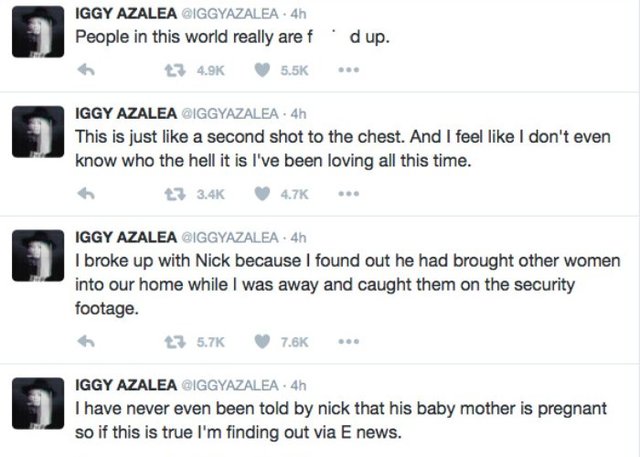Image resolution: width=640 pixels, height=457 pixels.
Task: Open the 4h timestamp on the 'broke up' tweet
Action: click(297, 237)
